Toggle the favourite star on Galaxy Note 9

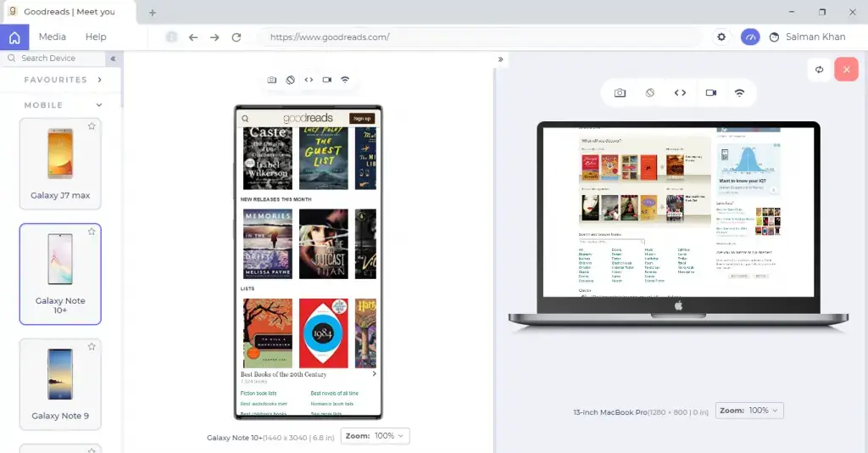click(92, 347)
